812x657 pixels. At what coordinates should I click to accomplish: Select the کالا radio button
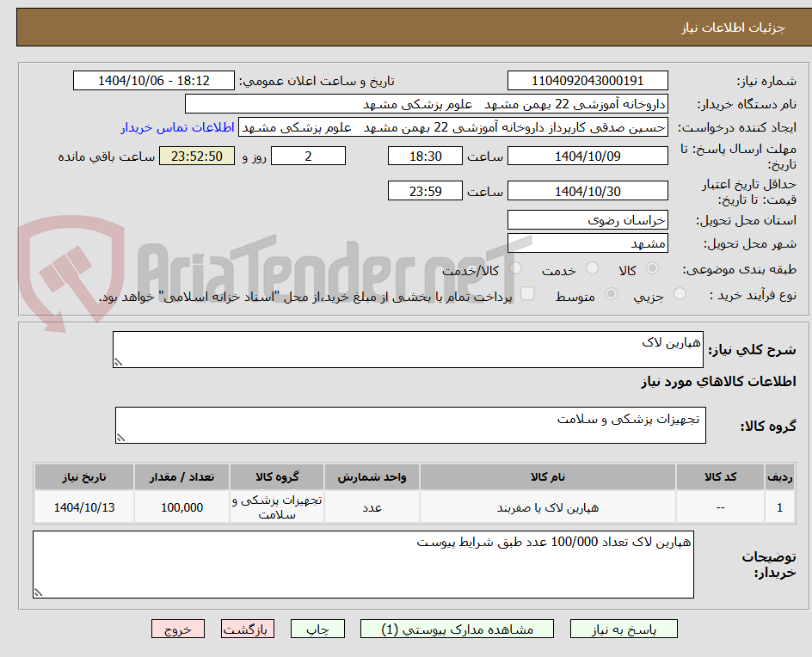point(652,268)
